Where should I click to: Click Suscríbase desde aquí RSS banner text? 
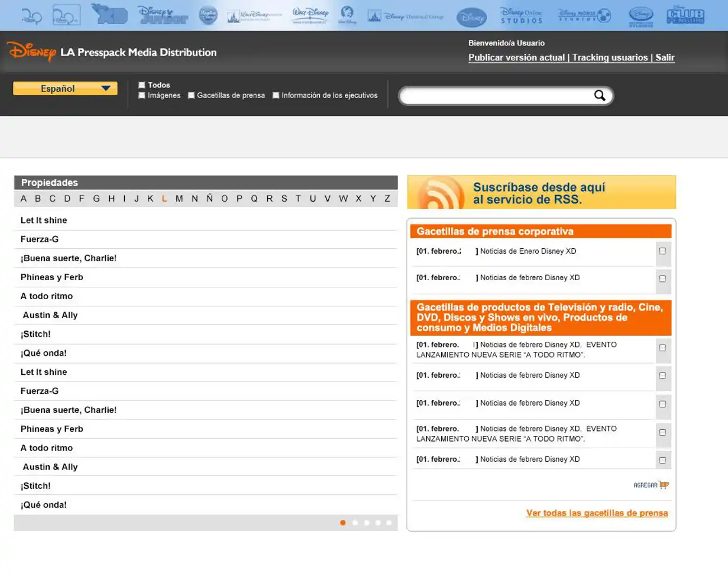tap(539, 193)
